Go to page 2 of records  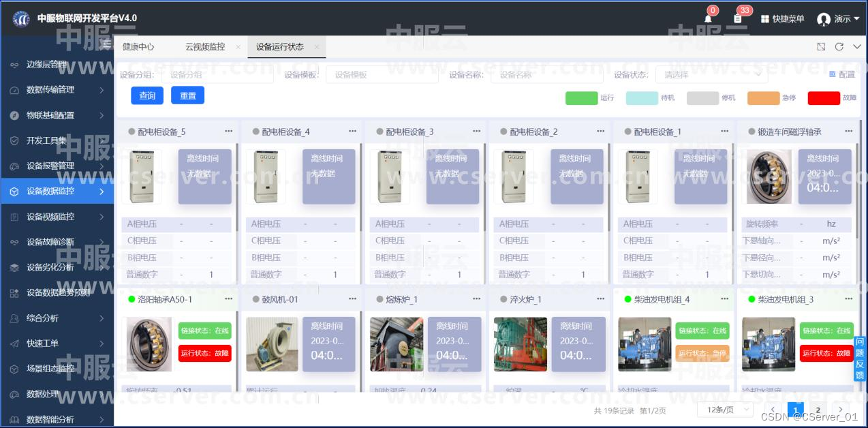818,410
